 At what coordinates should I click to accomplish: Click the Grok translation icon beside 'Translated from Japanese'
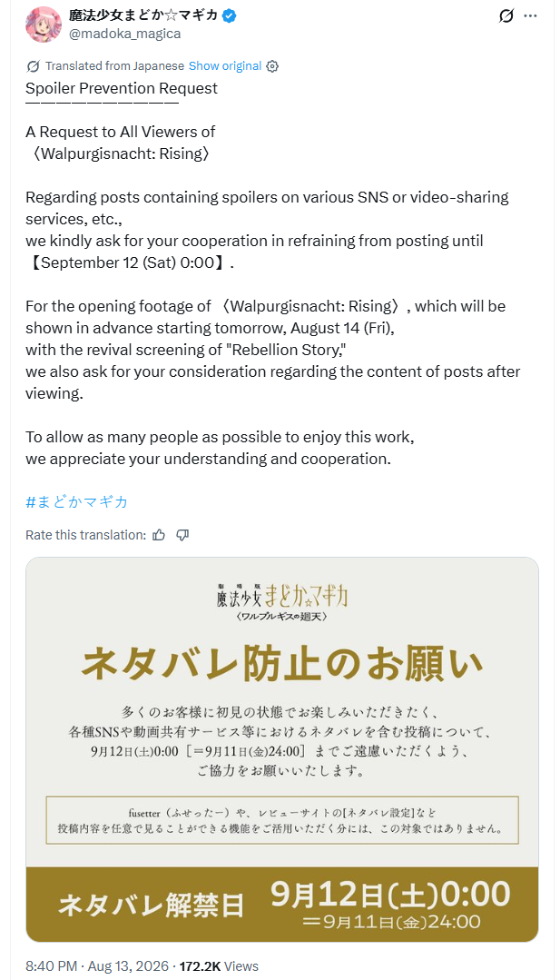point(33,66)
